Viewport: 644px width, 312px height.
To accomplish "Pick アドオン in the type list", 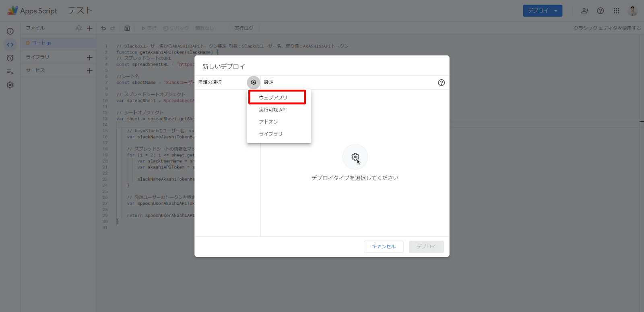I will (x=268, y=122).
